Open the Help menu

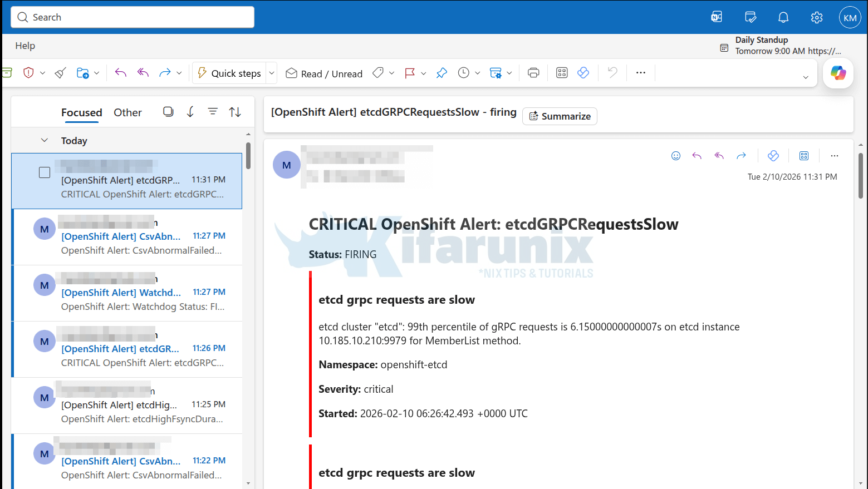(24, 46)
